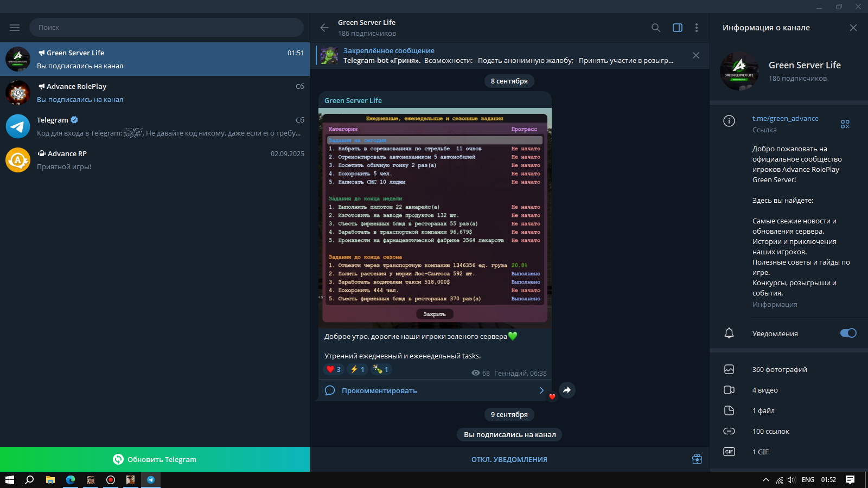Image resolution: width=868 pixels, height=488 pixels.
Task: Open Windows taskbar search
Action: coord(30,480)
